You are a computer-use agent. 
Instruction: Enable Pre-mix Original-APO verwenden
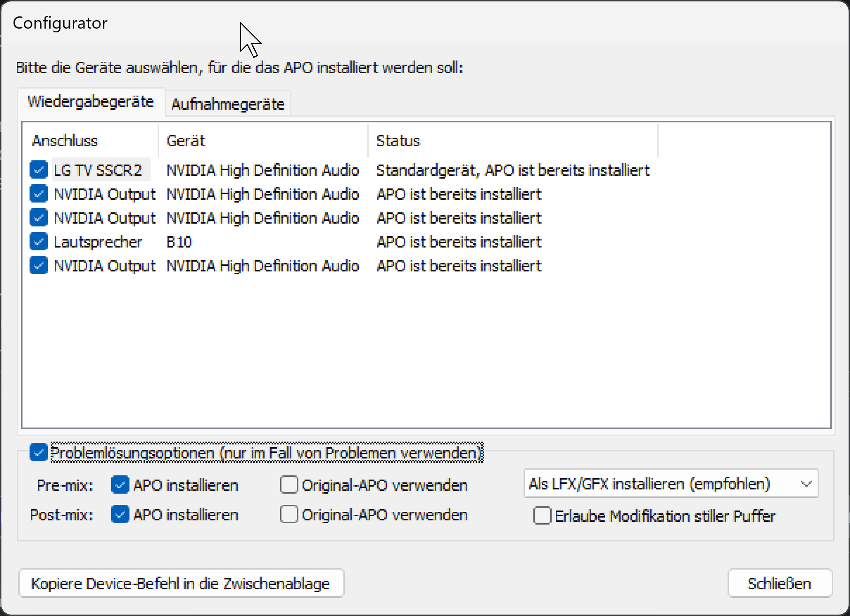coord(289,485)
